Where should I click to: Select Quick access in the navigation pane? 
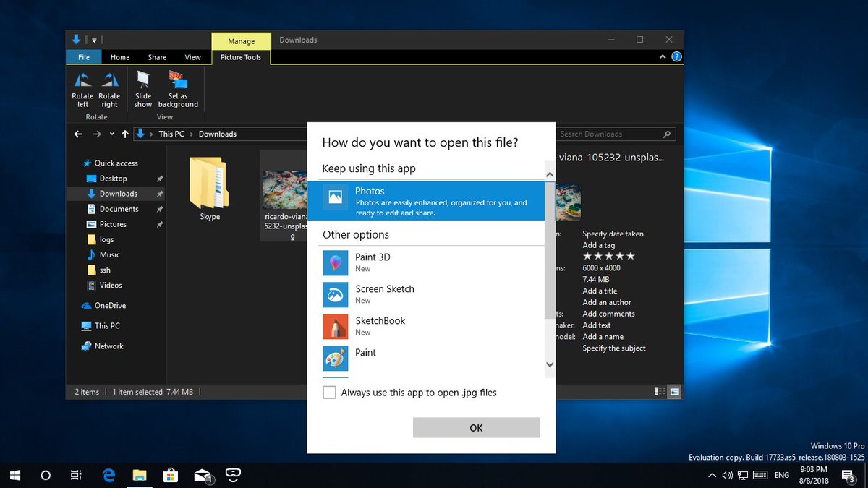(x=116, y=163)
